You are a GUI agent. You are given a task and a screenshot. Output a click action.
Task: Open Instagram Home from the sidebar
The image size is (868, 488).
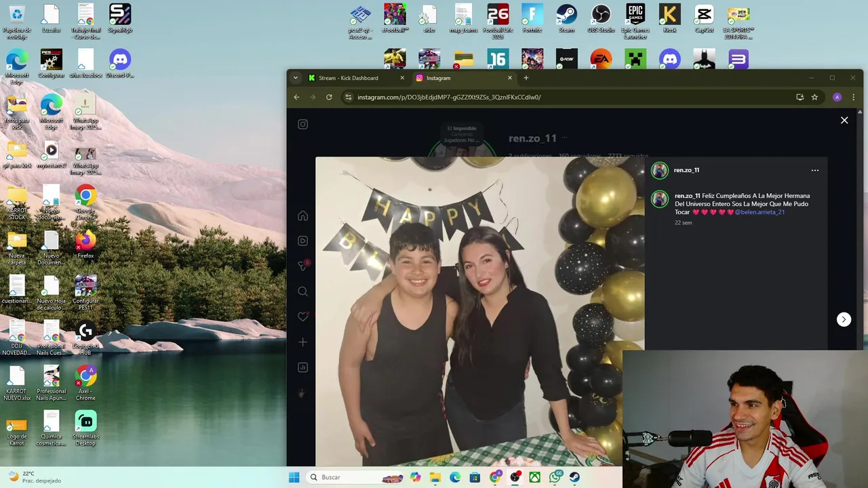click(303, 216)
